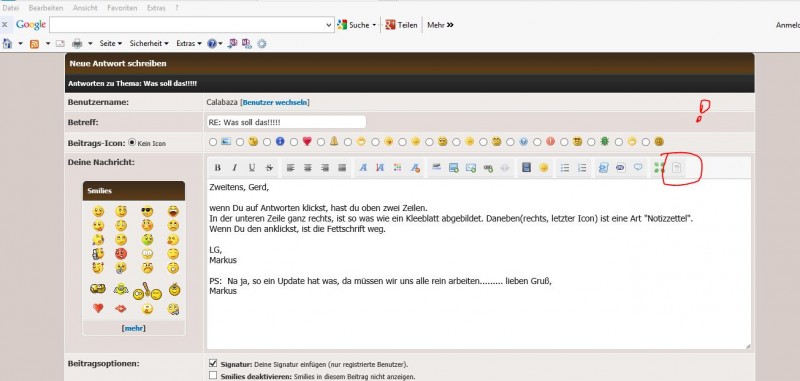The image size is (800, 381).
Task: Apply underline formatting button
Action: click(252, 168)
